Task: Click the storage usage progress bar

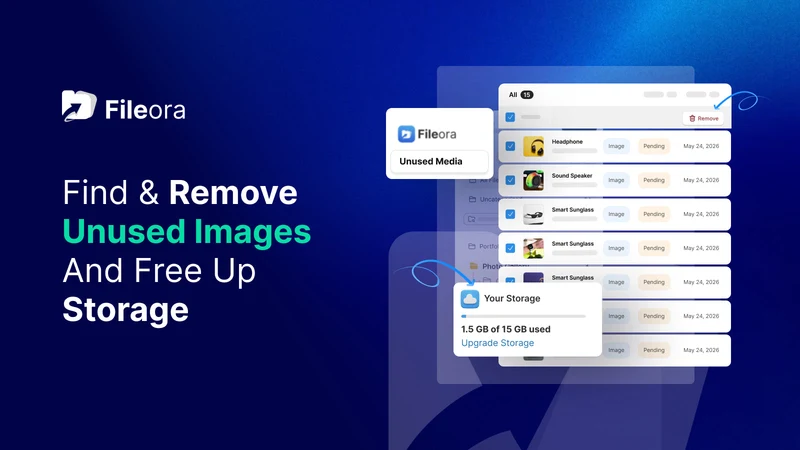Action: coord(523,316)
